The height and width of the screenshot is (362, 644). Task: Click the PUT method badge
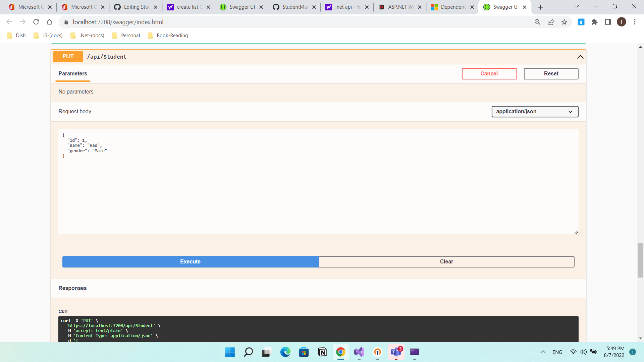68,56
